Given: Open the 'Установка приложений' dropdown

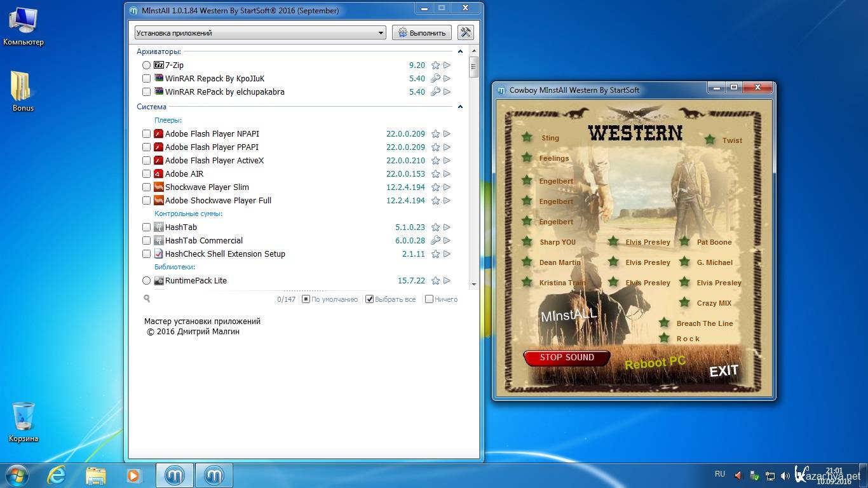Looking at the screenshot, I should tap(260, 33).
